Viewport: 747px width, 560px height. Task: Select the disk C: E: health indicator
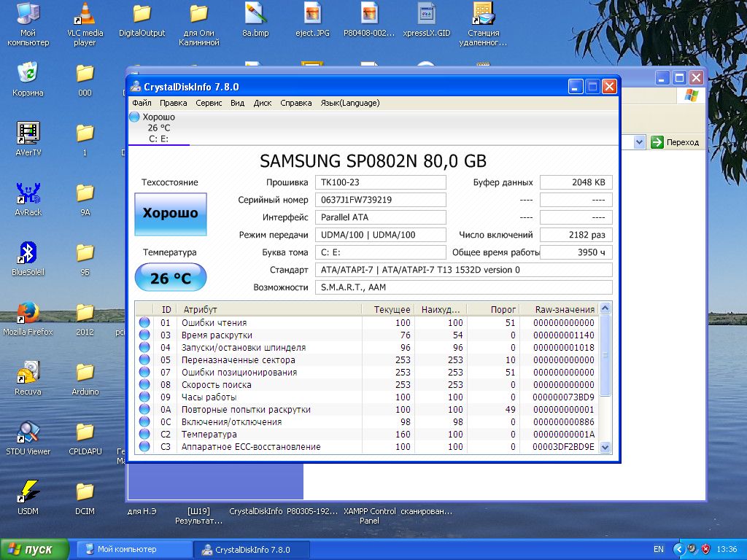[x=158, y=128]
